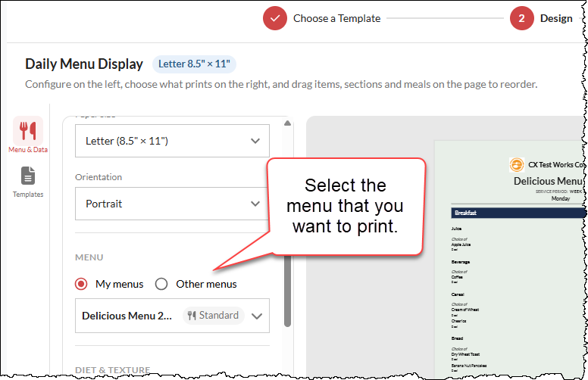The image size is (588, 380).
Task: Click the Daily Menu Display heading
Action: pyautogui.click(x=84, y=64)
